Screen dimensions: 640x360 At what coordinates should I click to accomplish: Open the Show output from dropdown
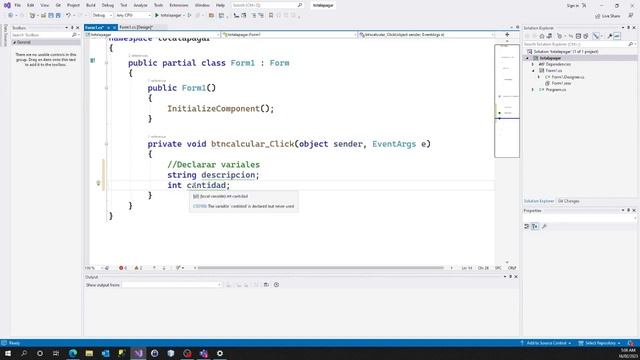(x=172, y=285)
